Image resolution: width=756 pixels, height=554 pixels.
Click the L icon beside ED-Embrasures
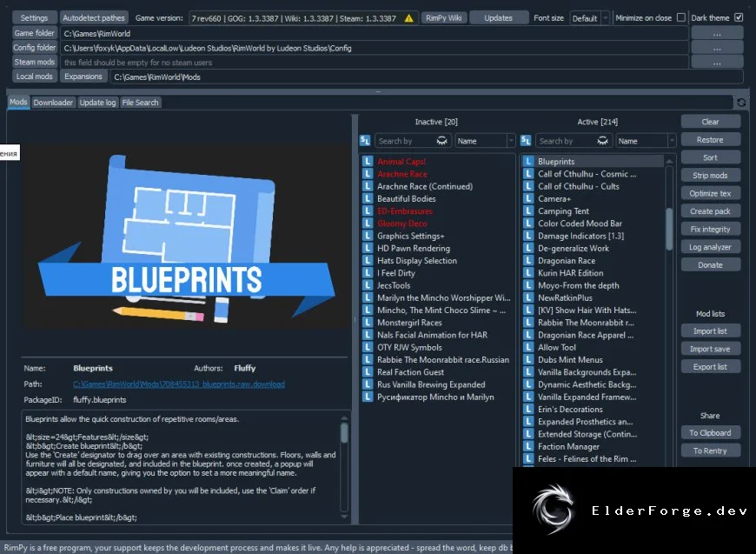(x=368, y=210)
